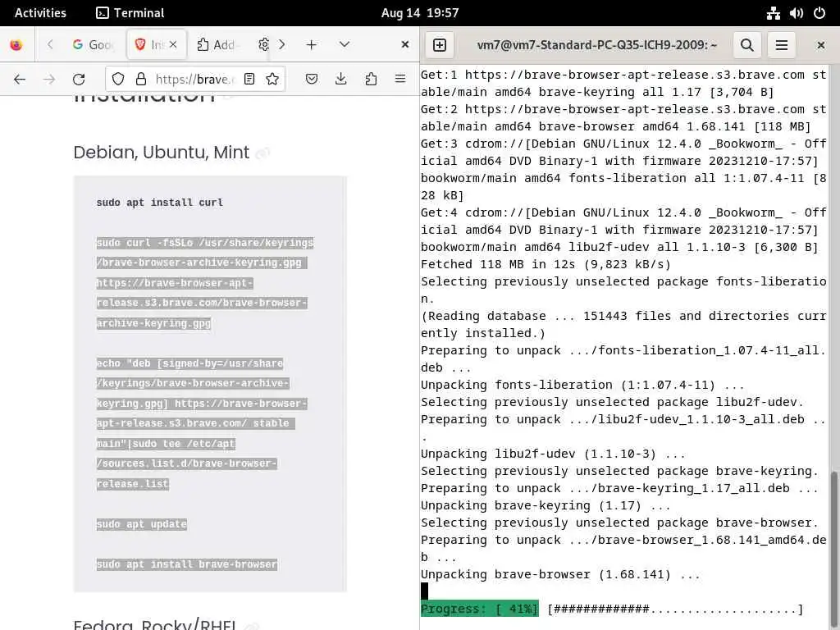Open Activities overview
Screen dimensions: 840x630
click(x=40, y=13)
